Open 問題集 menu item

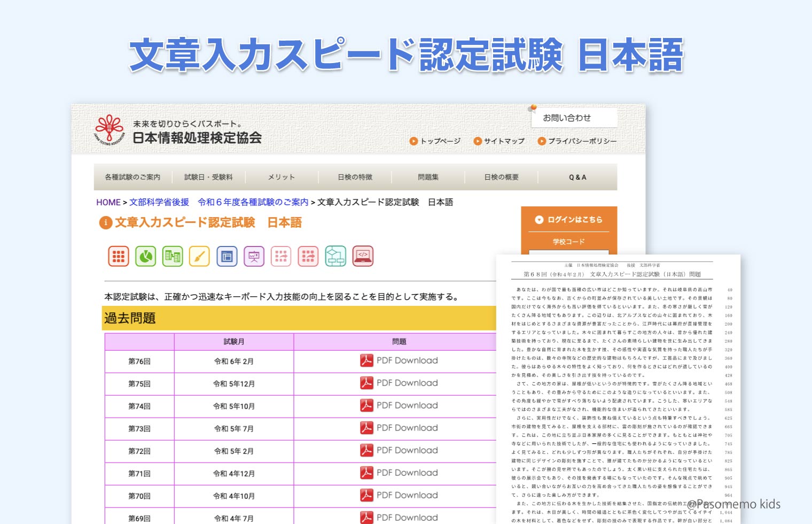click(x=428, y=177)
